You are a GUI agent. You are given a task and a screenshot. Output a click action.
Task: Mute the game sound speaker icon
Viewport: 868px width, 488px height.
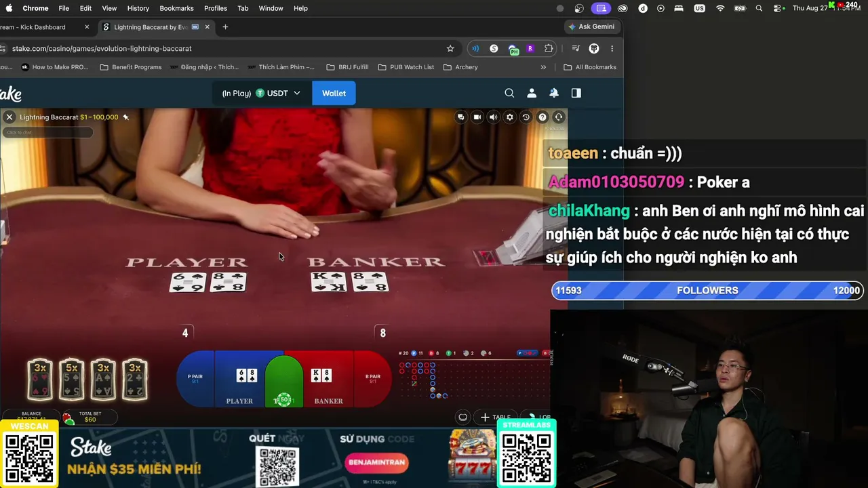coord(494,117)
